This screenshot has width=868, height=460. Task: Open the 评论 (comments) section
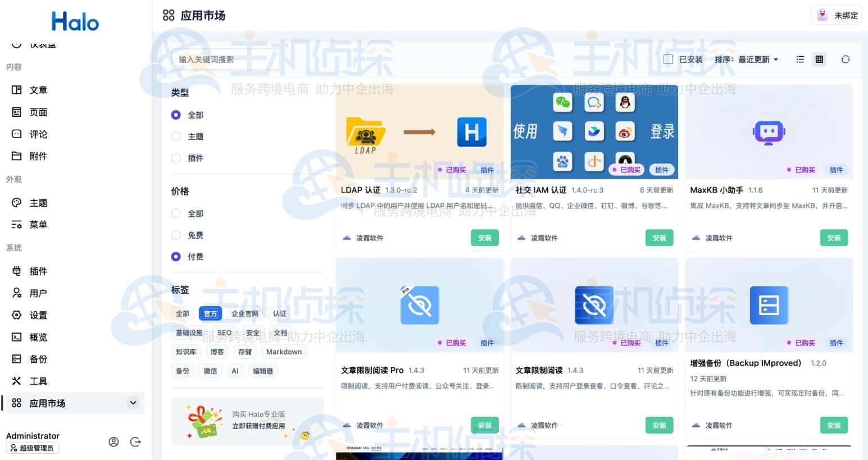coord(38,134)
